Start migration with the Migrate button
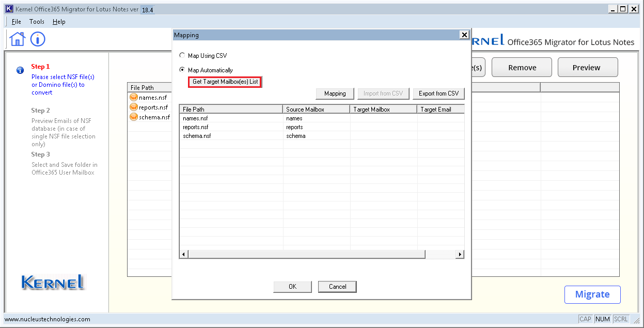This screenshot has height=328, width=644. point(592,294)
